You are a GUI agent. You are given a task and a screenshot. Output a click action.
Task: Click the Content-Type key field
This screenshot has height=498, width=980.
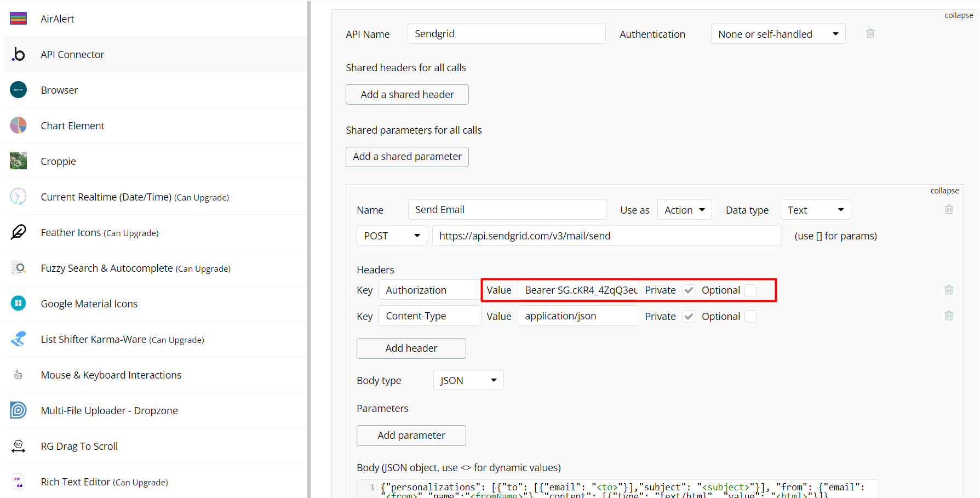coord(429,316)
